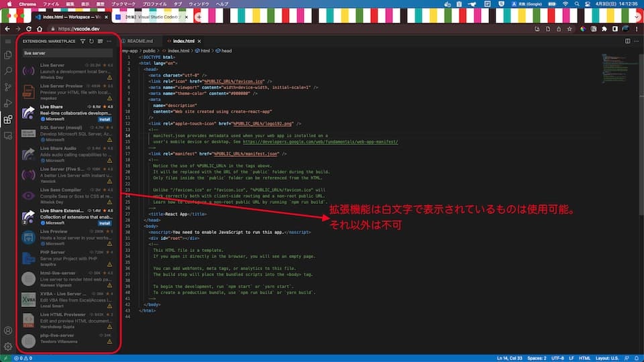Open Chrome extensions puzzle icon
The height and width of the screenshot is (362, 644).
click(604, 29)
